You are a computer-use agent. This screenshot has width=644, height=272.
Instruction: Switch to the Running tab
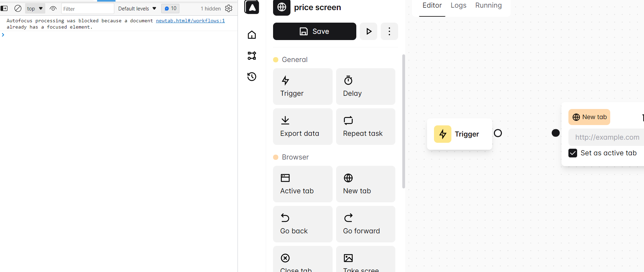click(x=488, y=5)
